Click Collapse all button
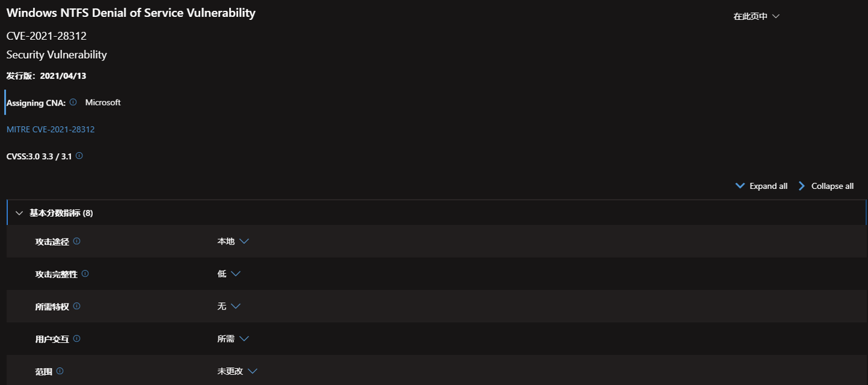 826,186
